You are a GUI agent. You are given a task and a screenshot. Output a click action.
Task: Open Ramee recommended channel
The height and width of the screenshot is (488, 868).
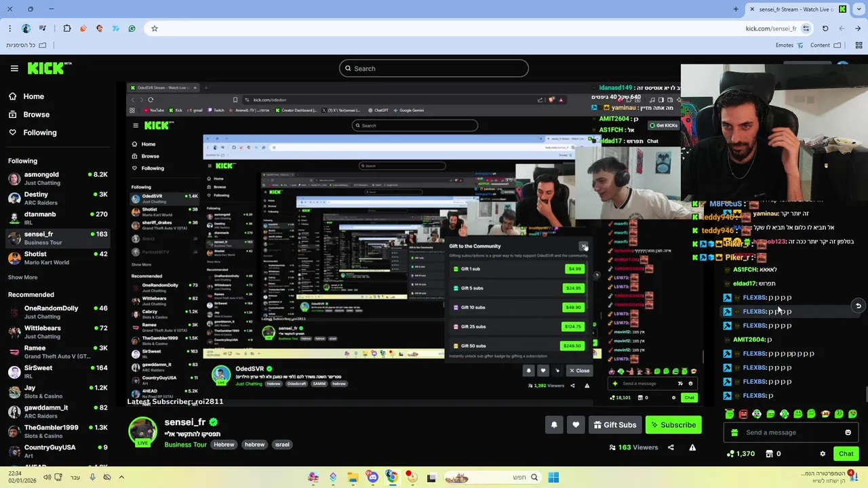click(x=57, y=352)
